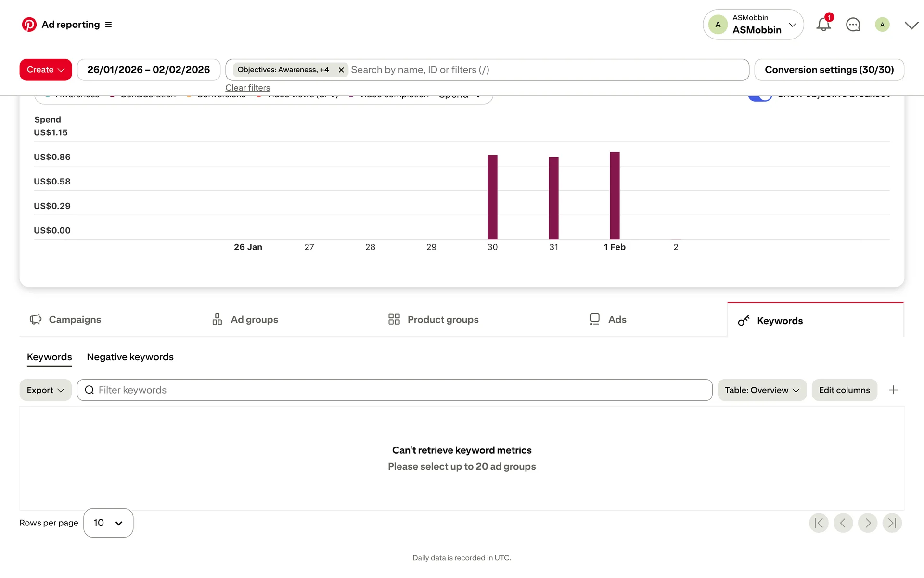Open Conversion settings (30/30)
Image resolution: width=924 pixels, height=578 pixels.
click(829, 70)
